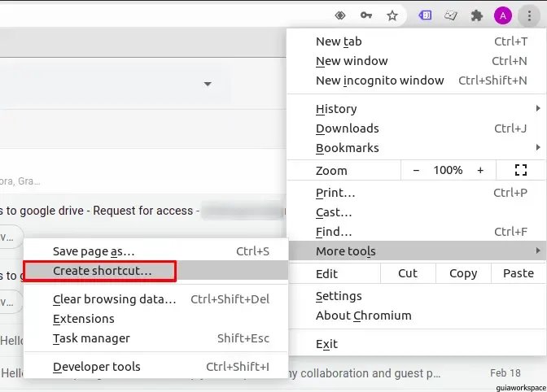
Task: Click the blue tag extension icon
Action: coord(425,15)
